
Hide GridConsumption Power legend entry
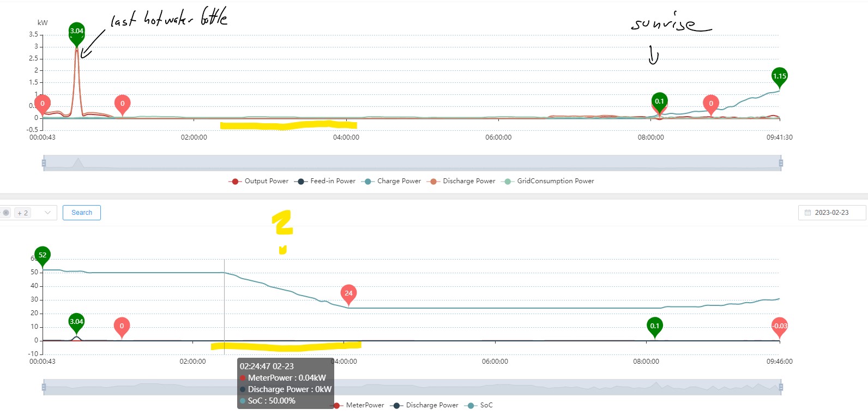pos(548,181)
